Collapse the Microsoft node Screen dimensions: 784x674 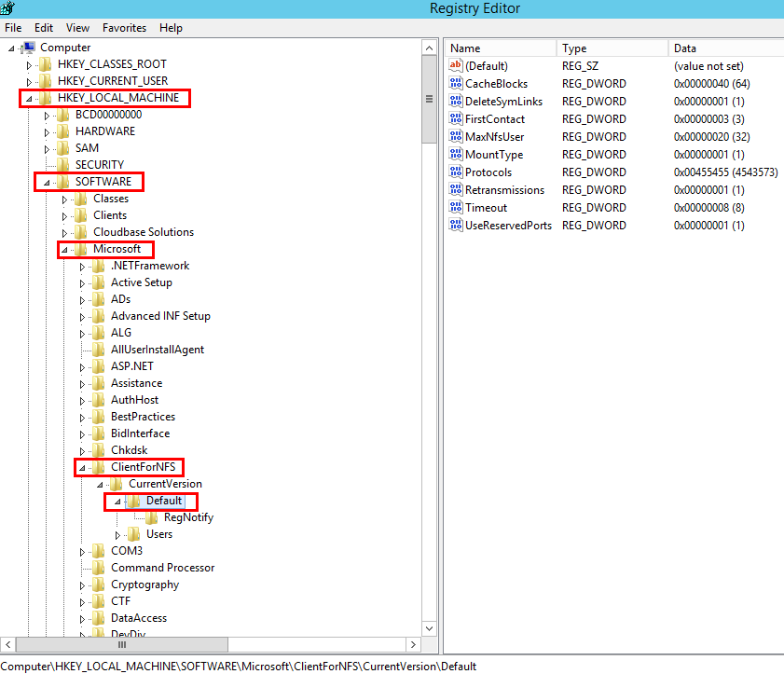tap(64, 250)
